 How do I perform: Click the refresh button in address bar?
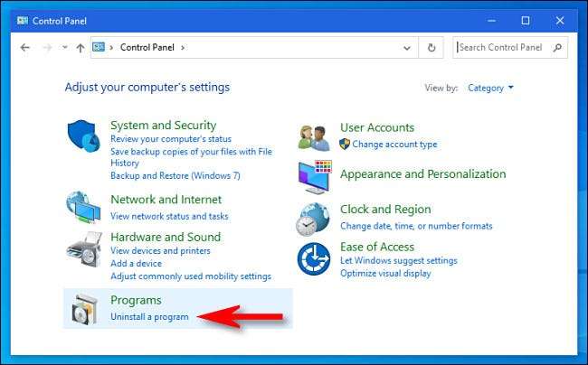432,48
